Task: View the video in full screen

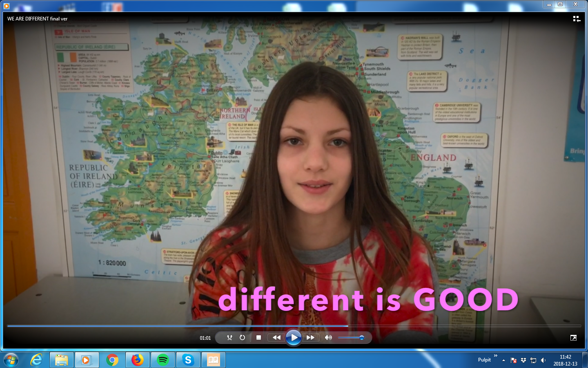Action: point(574,338)
